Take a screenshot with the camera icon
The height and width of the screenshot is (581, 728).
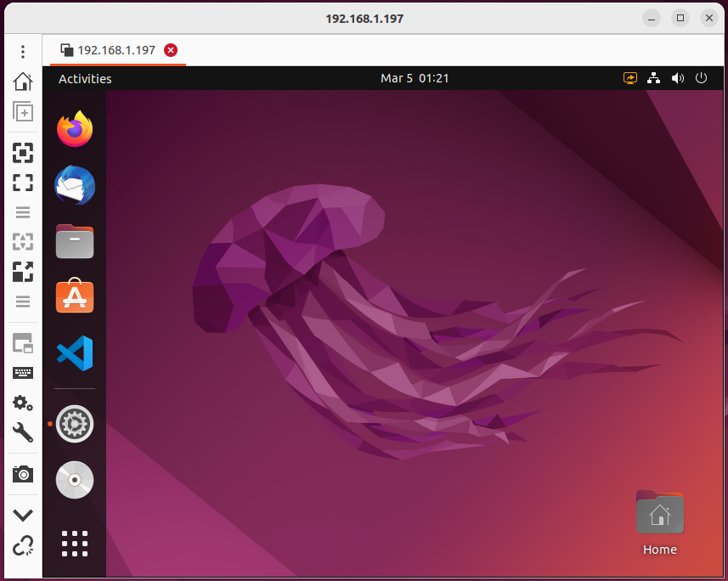coord(23,474)
